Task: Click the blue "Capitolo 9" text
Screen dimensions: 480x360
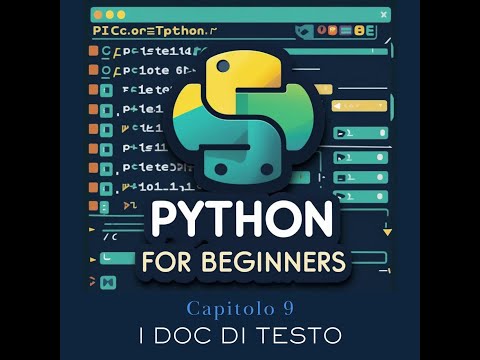Action: pyautogui.click(x=240, y=308)
